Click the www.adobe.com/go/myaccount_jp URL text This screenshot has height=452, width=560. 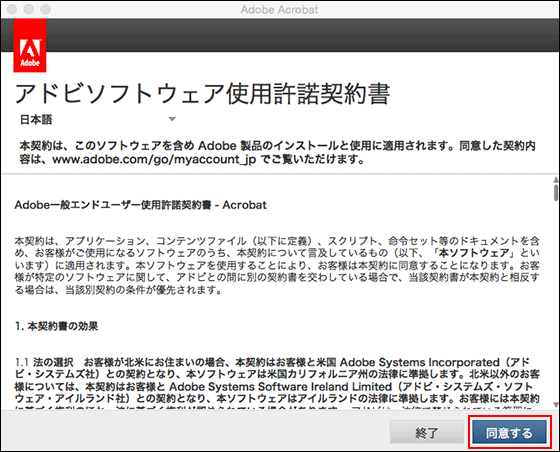[154, 159]
